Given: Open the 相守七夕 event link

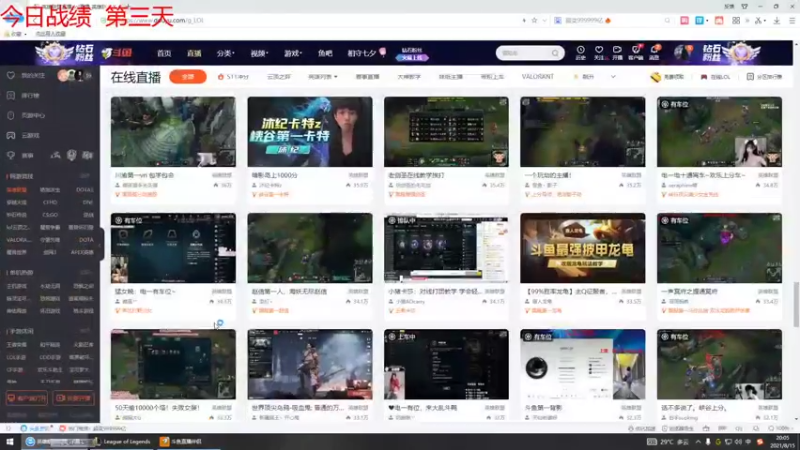Looking at the screenshot, I should pyautogui.click(x=366, y=53).
